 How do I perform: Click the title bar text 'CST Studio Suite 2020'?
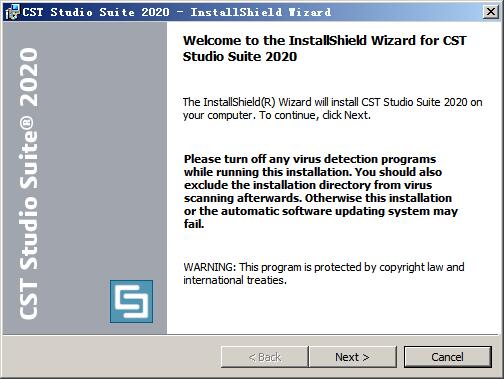(96, 12)
